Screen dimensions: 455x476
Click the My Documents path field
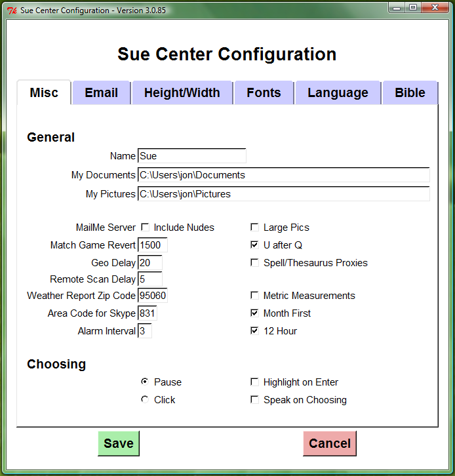(283, 175)
